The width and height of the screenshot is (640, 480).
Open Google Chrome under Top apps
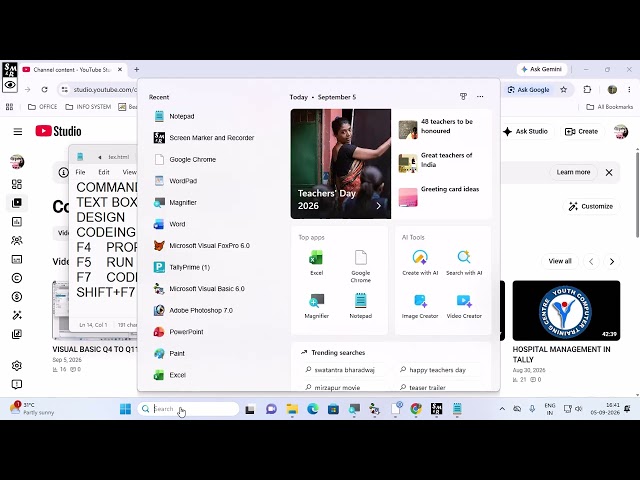click(360, 266)
